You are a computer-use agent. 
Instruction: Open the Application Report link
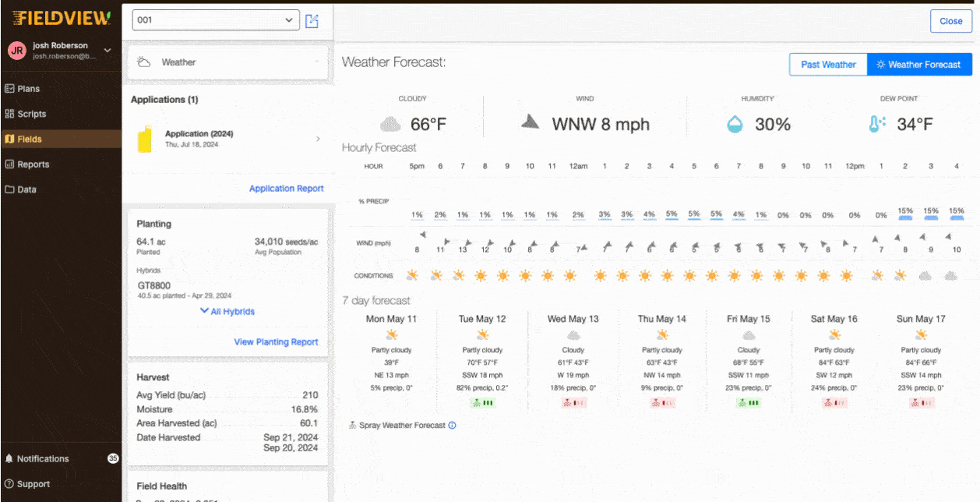[286, 189]
